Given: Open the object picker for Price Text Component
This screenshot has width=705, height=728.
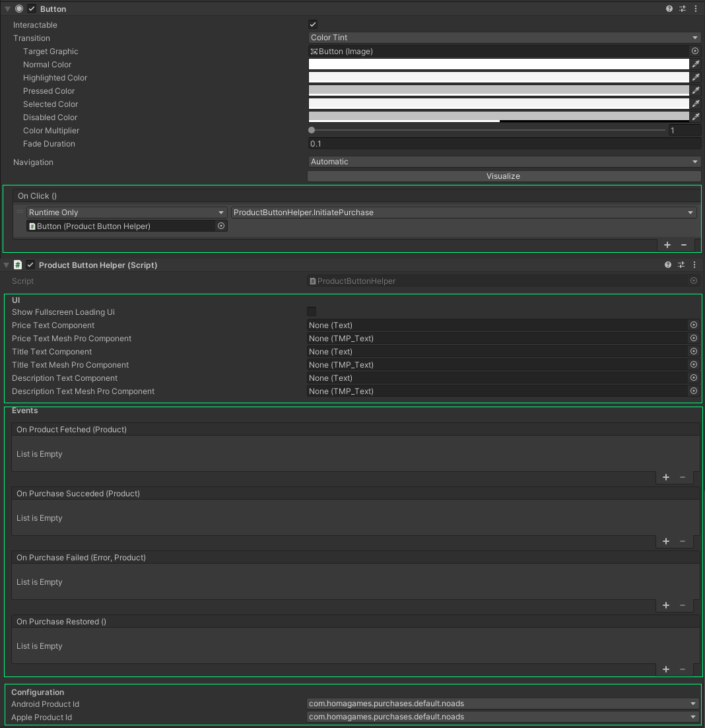Looking at the screenshot, I should pos(693,325).
